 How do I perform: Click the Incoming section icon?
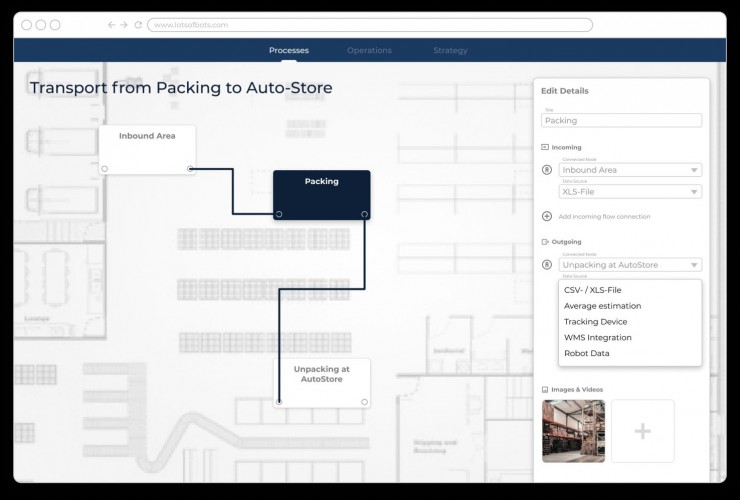[545, 147]
